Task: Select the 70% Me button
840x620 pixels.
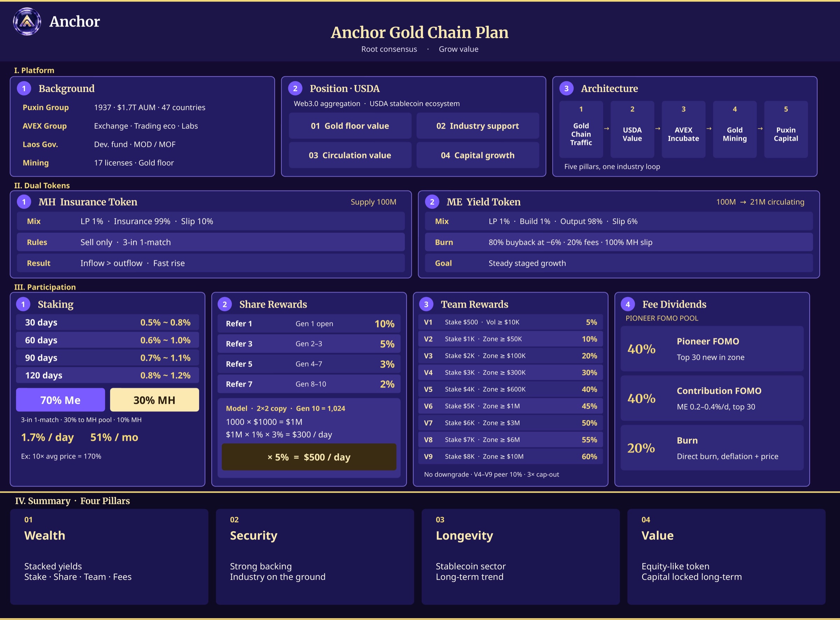Action: 61,400
